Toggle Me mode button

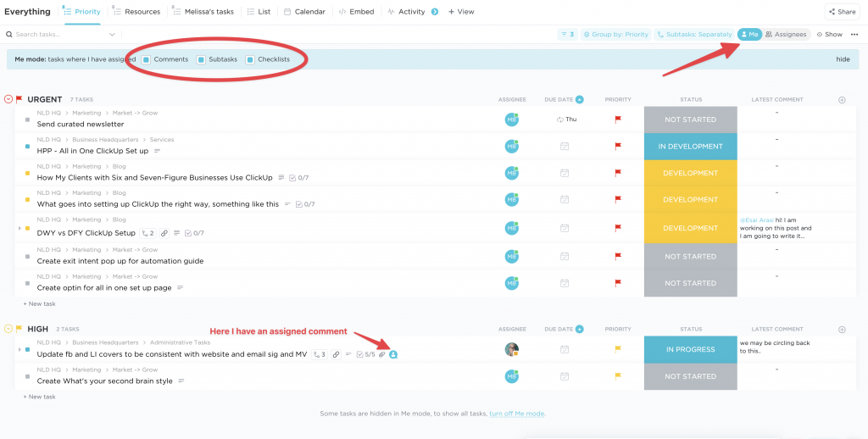pyautogui.click(x=749, y=34)
